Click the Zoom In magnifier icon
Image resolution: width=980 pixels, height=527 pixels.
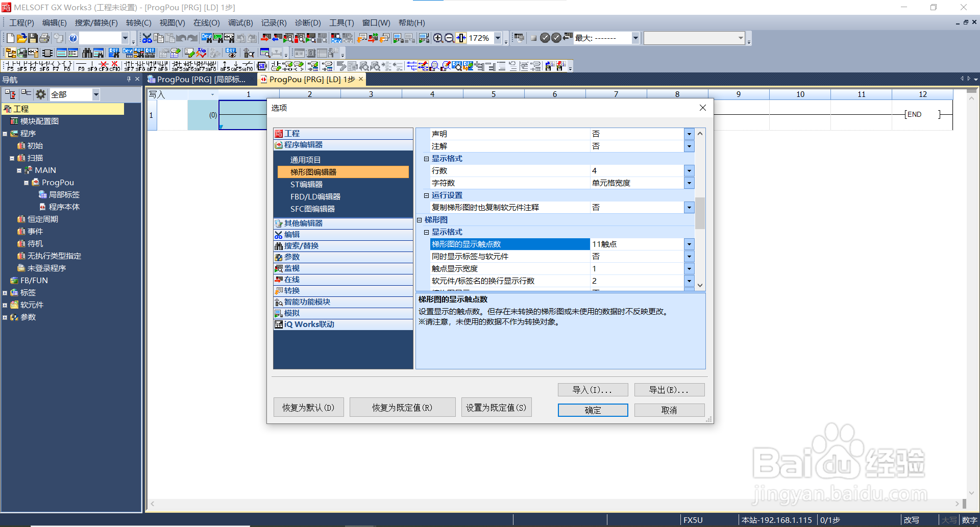438,38
